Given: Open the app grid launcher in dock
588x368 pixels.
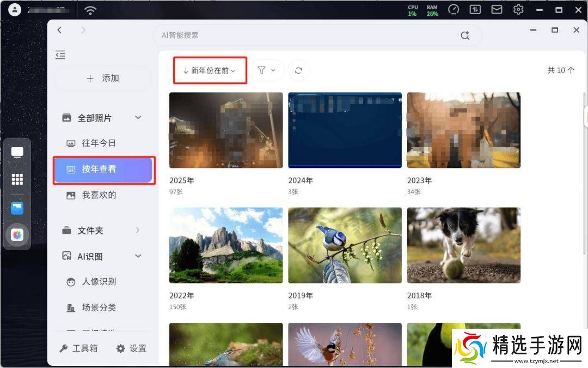Looking at the screenshot, I should pos(17,179).
